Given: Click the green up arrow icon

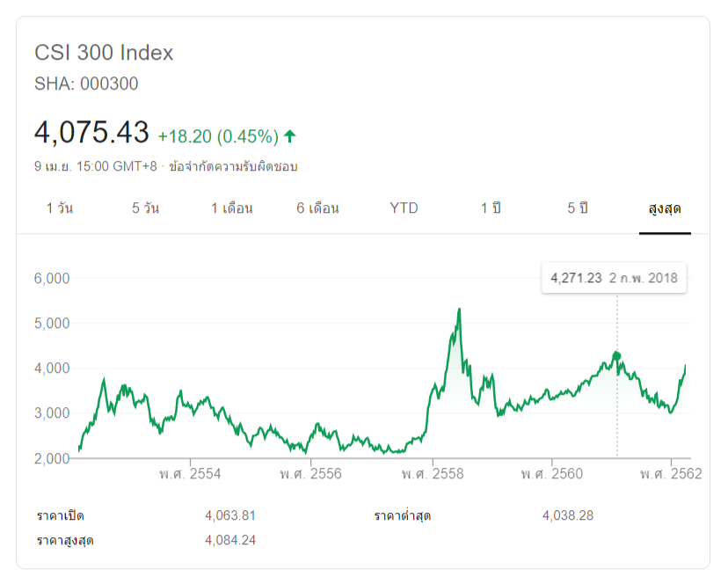Looking at the screenshot, I should point(290,136).
